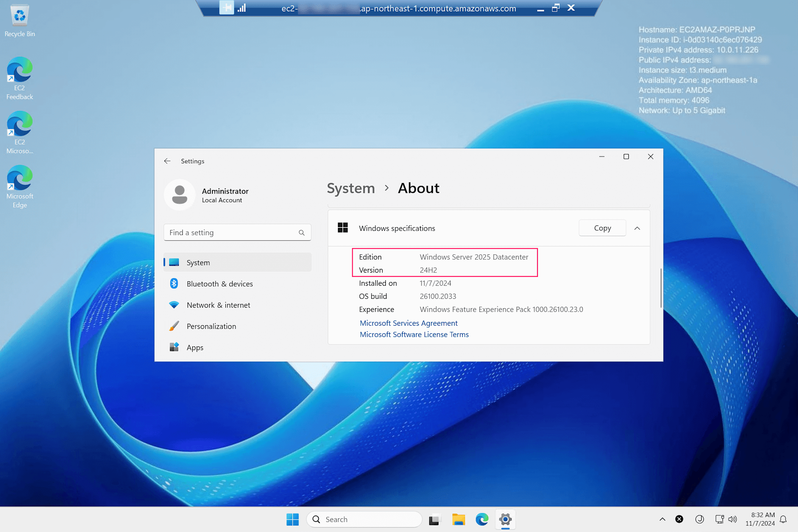Viewport: 798px width, 532px height.
Task: Click the black X tray icon
Action: click(x=679, y=519)
